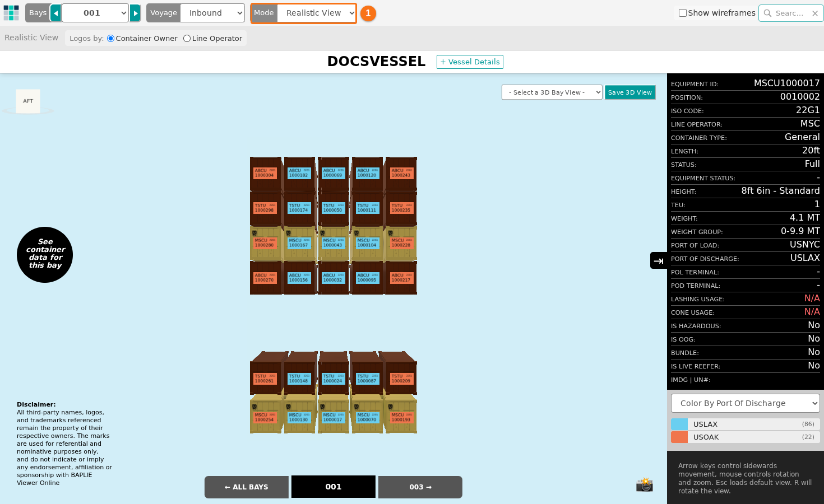824x504 pixels.
Task: Focus the search input field
Action: pos(789,13)
